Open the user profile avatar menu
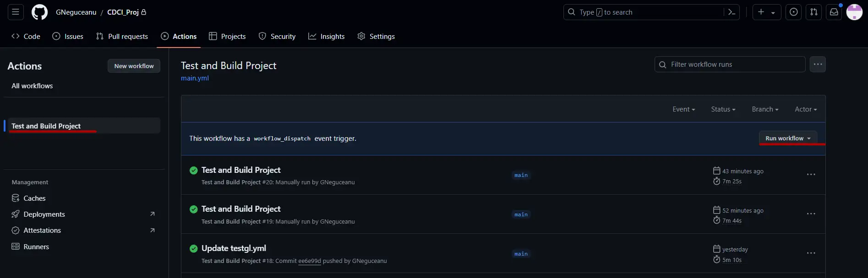868x278 pixels. pos(854,12)
